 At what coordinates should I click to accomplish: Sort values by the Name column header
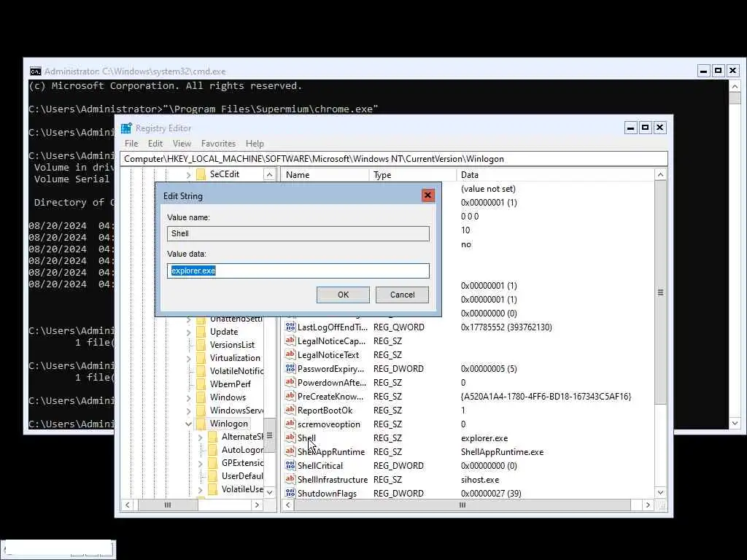325,175
